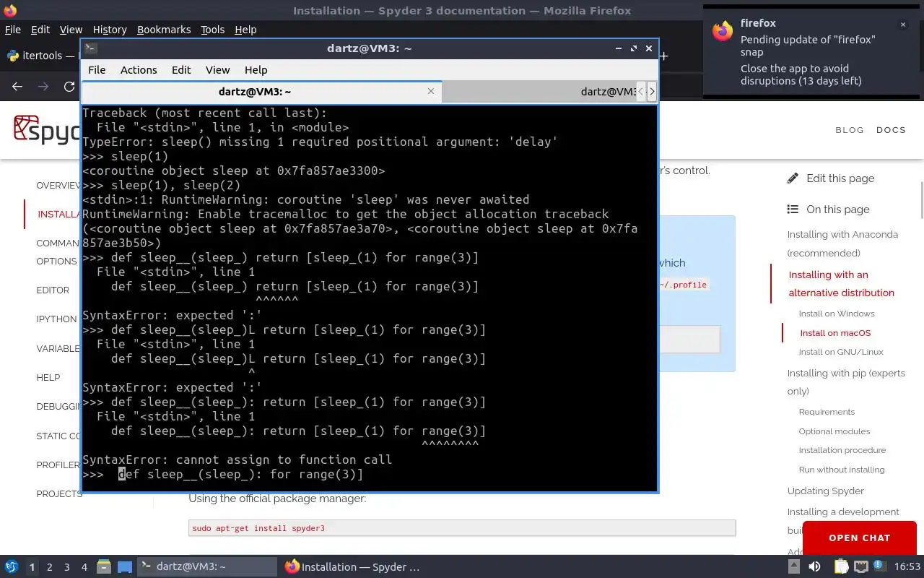924x578 pixels.
Task: Dismiss the Firefox snap update notification
Action: [902, 25]
